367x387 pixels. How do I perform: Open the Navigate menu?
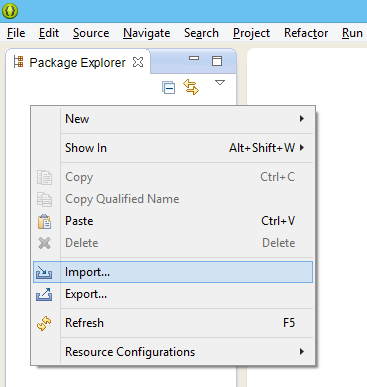point(147,33)
